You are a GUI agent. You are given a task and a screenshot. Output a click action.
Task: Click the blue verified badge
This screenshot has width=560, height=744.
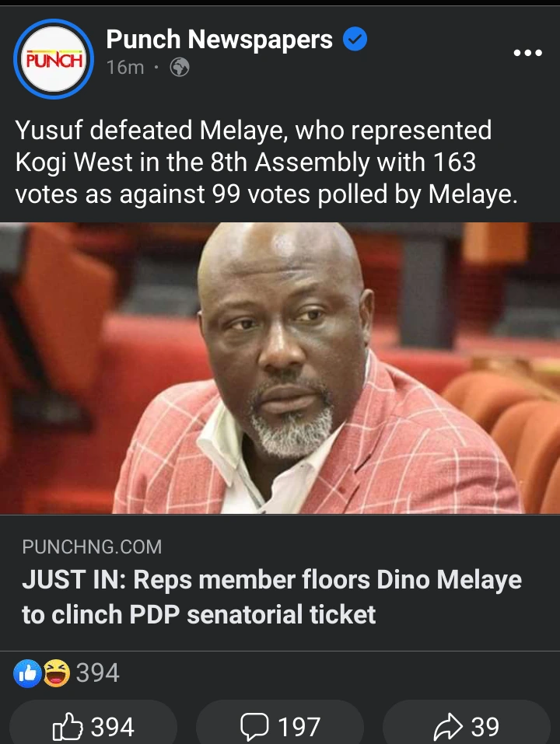355,39
